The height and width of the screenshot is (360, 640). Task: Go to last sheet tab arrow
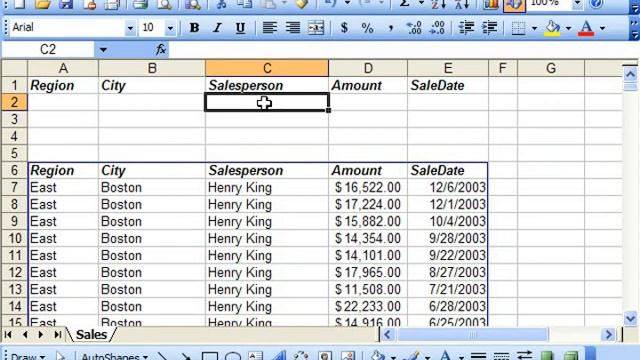[58, 335]
